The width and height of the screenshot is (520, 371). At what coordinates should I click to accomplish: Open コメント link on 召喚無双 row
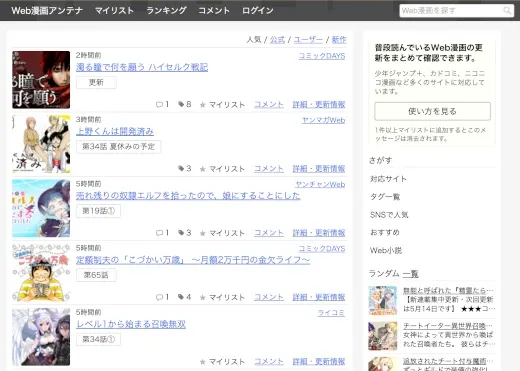269,361
